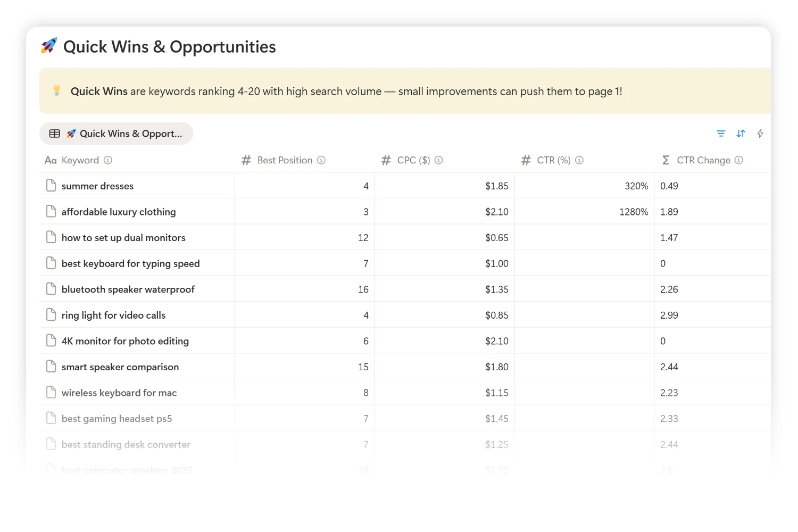Click page icon of summer dresses row
798x532 pixels.
51,186
